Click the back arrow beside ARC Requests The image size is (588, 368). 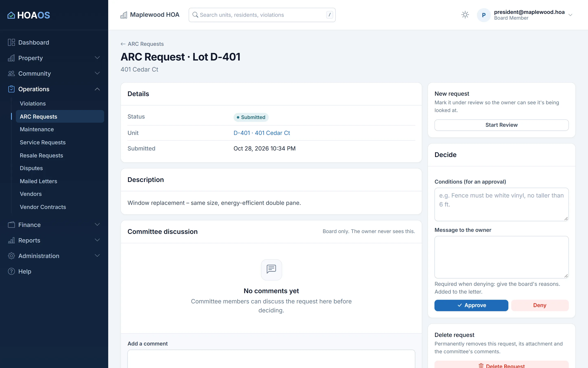click(x=123, y=44)
